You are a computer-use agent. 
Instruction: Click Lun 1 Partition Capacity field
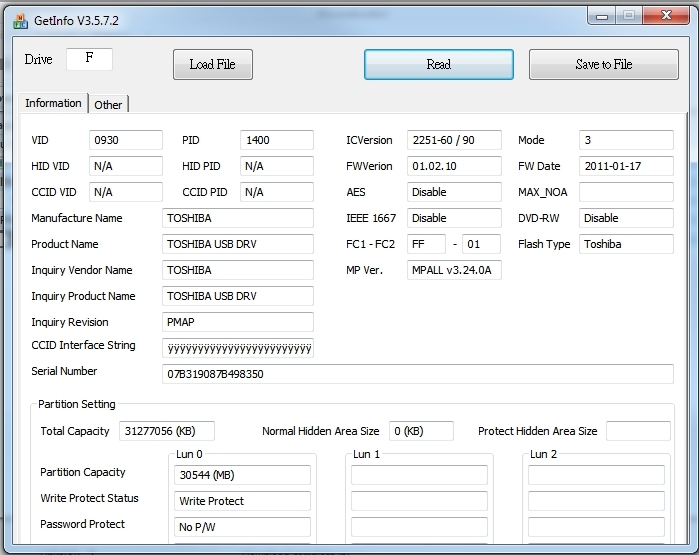419,475
